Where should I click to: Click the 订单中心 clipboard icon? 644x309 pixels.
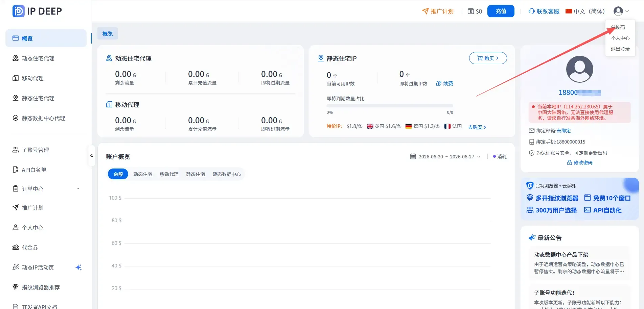click(16, 188)
